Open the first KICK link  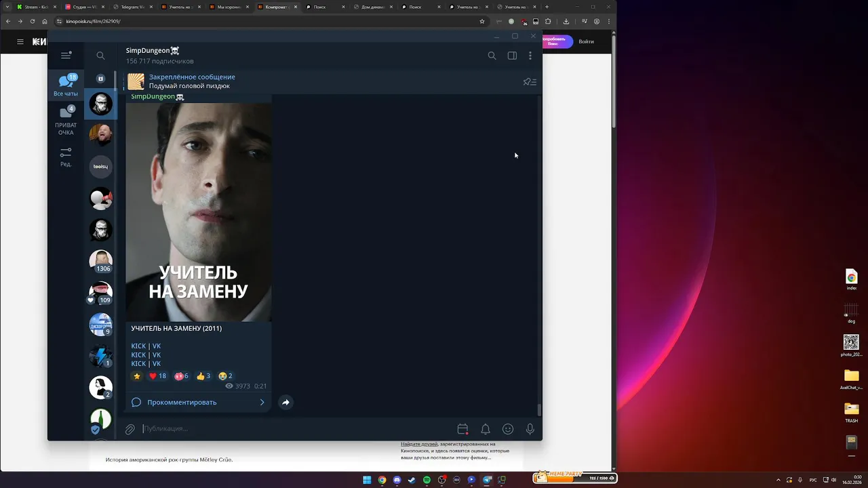[138, 346]
